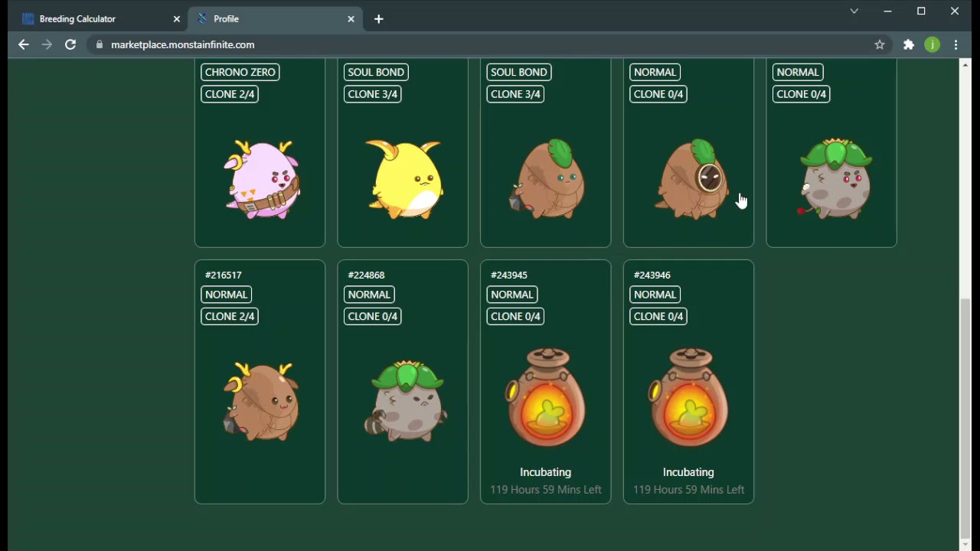
Task: Click CLONE 0/4 badge on card #243945
Action: click(x=516, y=316)
